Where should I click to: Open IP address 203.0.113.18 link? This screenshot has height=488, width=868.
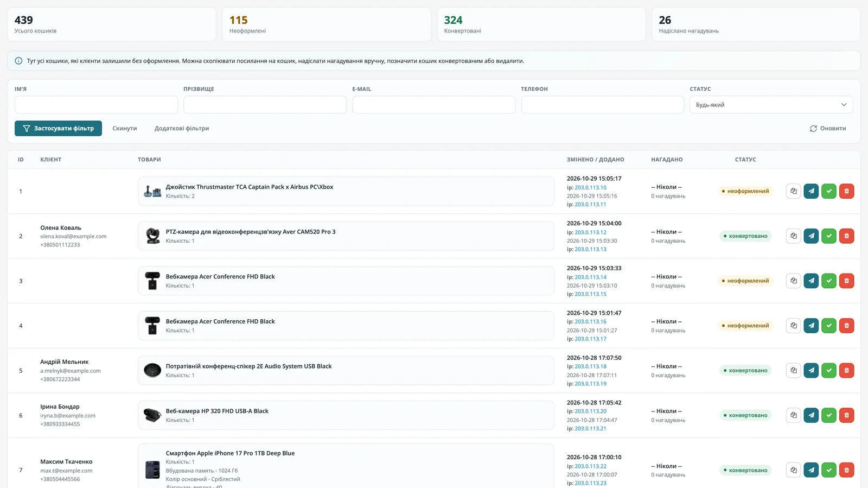click(x=590, y=366)
